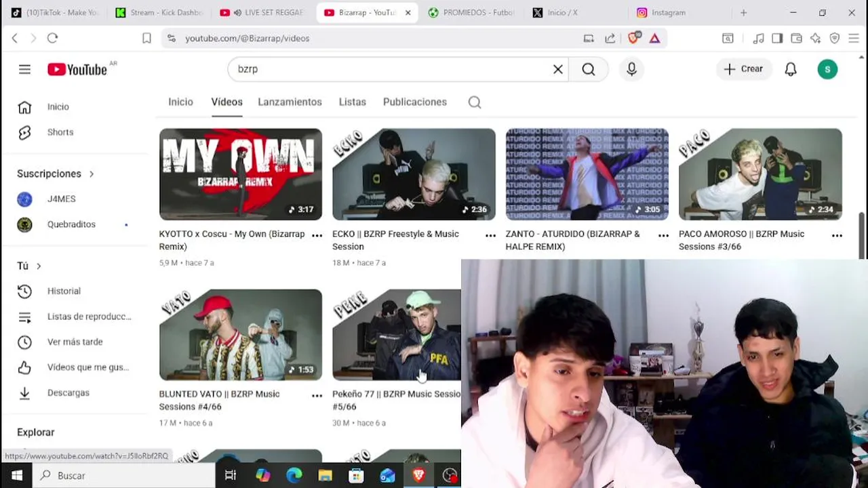This screenshot has height=488, width=868.
Task: Open options for ECKO BZRP Freestyle video
Action: click(490, 235)
